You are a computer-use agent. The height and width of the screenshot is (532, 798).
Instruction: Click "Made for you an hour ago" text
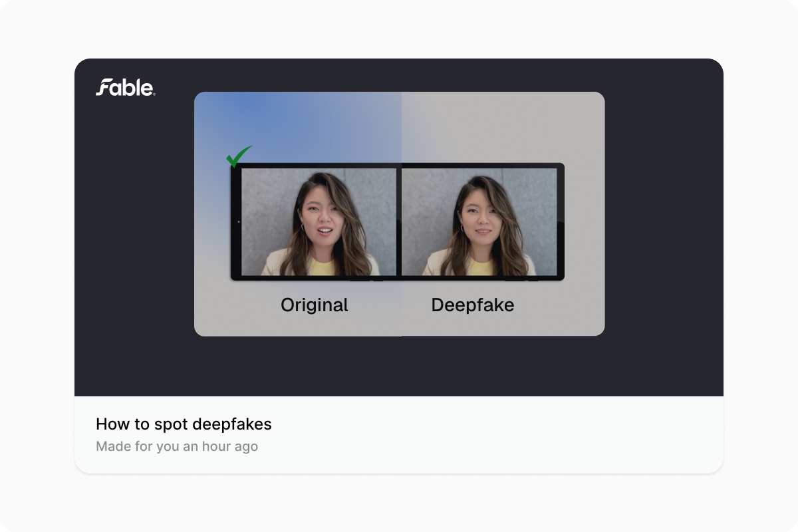[177, 446]
